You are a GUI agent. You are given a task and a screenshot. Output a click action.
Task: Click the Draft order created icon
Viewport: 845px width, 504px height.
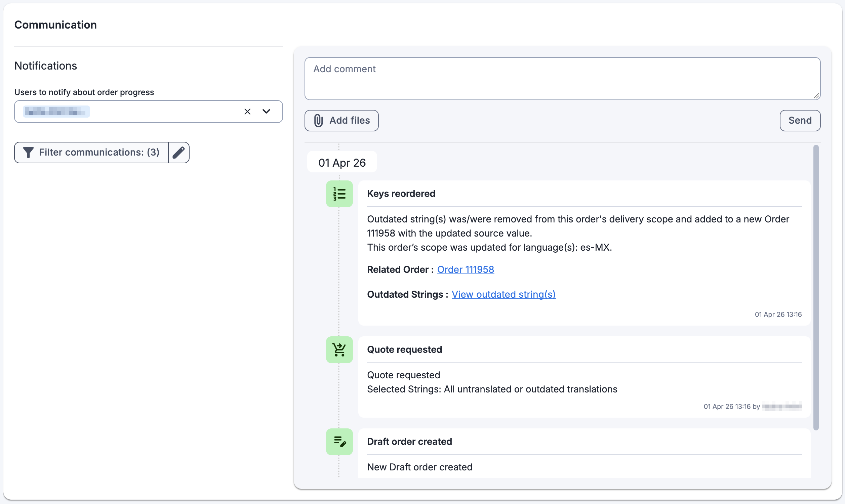[x=339, y=442]
